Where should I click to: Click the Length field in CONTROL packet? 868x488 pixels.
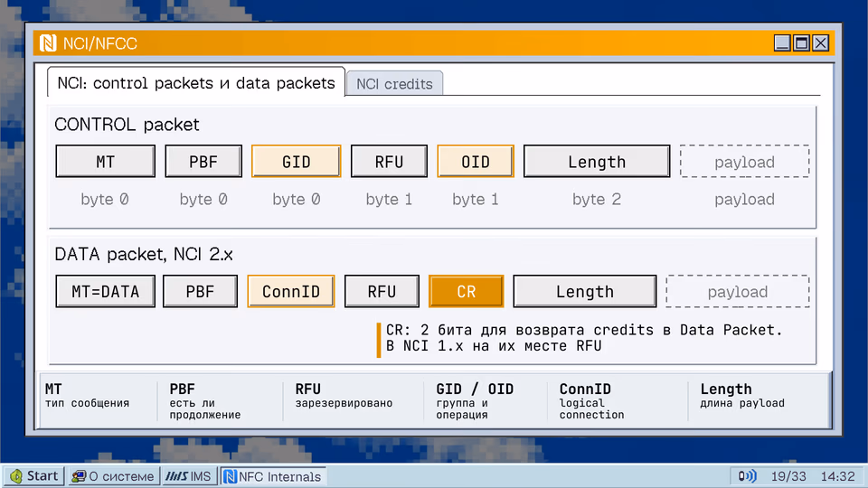coord(597,162)
